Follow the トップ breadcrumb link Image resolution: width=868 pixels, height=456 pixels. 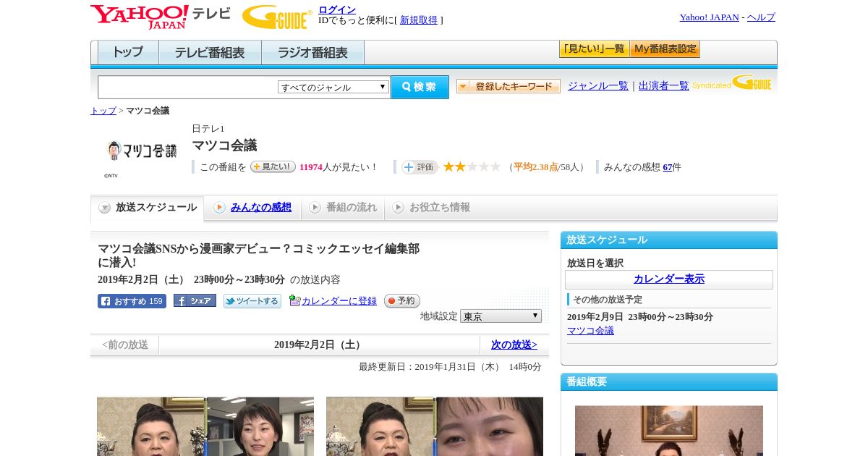[x=103, y=111]
